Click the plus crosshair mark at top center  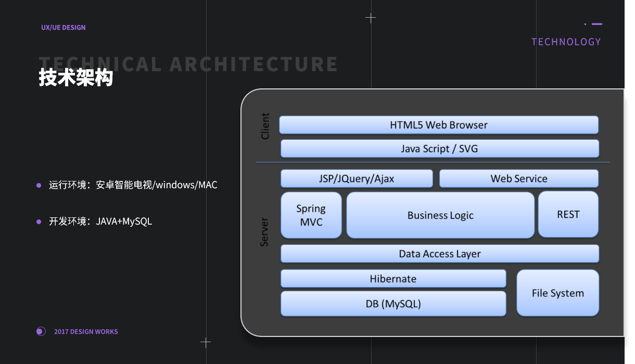pos(371,18)
